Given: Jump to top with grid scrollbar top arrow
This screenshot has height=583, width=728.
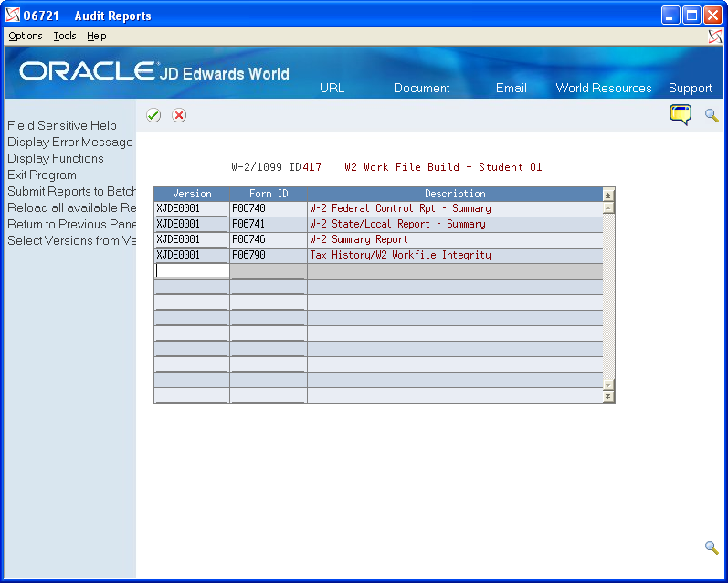Looking at the screenshot, I should pos(607,196).
